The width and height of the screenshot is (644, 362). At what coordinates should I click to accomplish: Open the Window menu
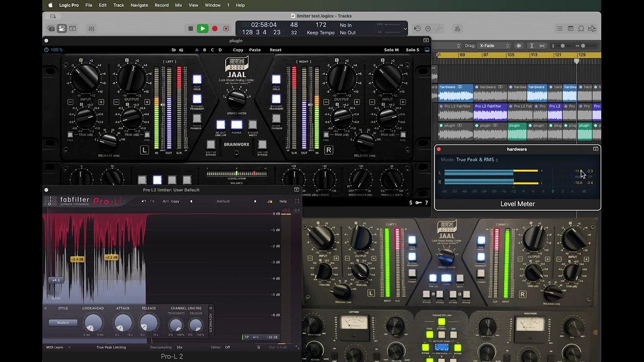213,5
